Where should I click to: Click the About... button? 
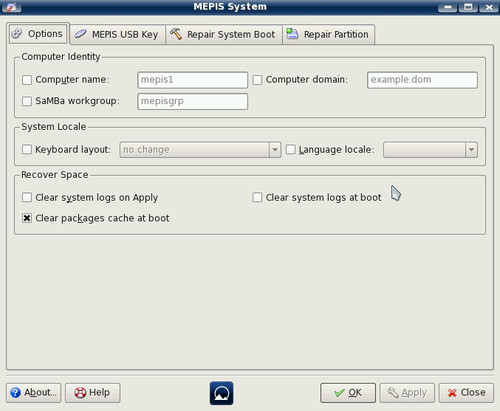[34, 393]
